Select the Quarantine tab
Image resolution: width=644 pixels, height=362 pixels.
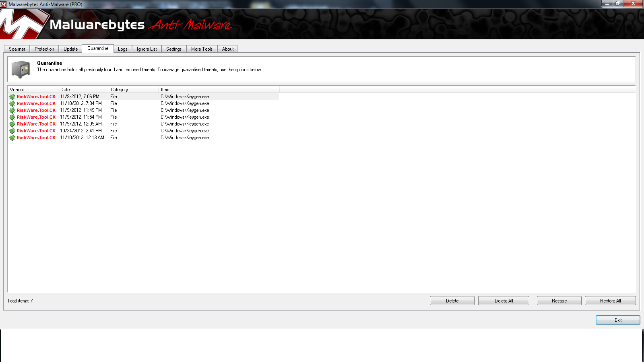click(98, 48)
